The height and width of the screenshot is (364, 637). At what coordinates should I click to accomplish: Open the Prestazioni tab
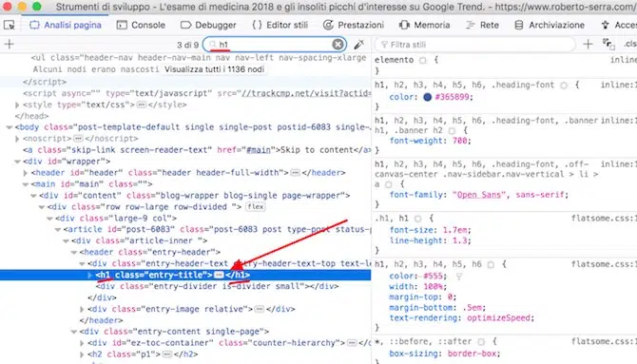pyautogui.click(x=354, y=26)
